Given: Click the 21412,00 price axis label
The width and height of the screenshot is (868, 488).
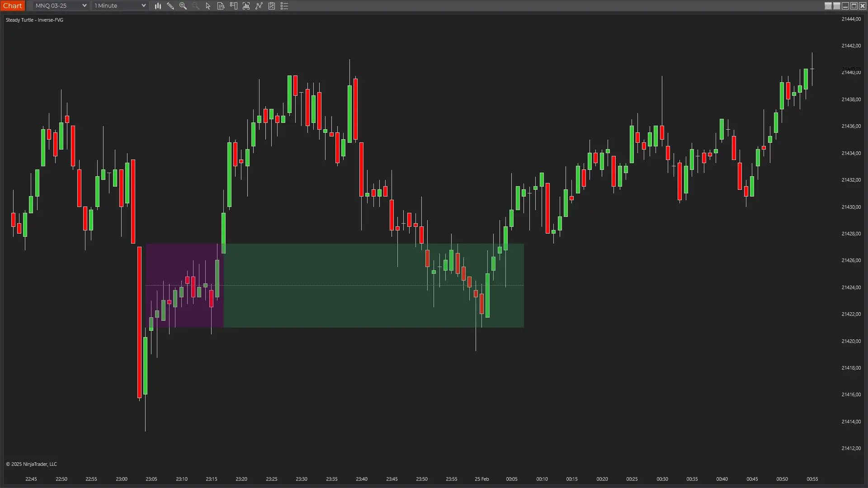Looking at the screenshot, I should click(851, 448).
